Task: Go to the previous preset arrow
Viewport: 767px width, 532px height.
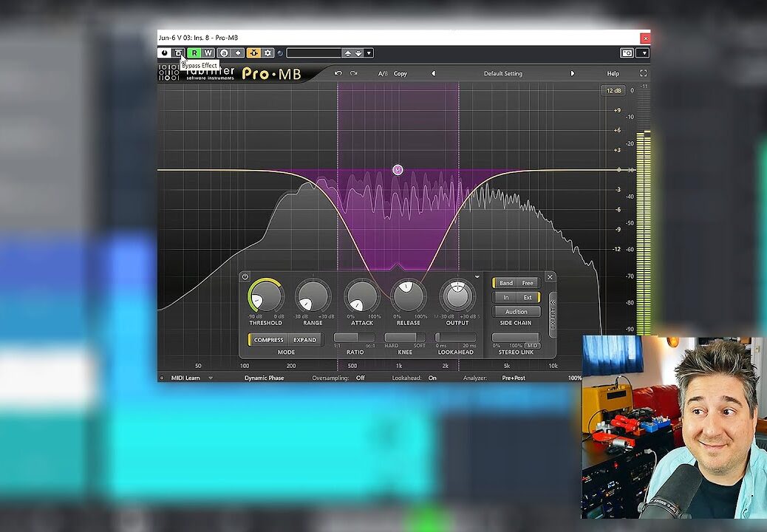Action: click(x=433, y=73)
